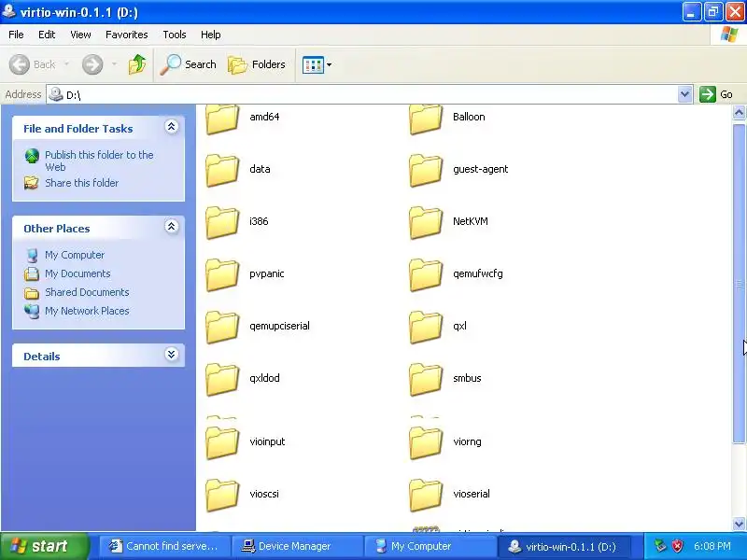
Task: Click the Search toolbar button
Action: 189,64
